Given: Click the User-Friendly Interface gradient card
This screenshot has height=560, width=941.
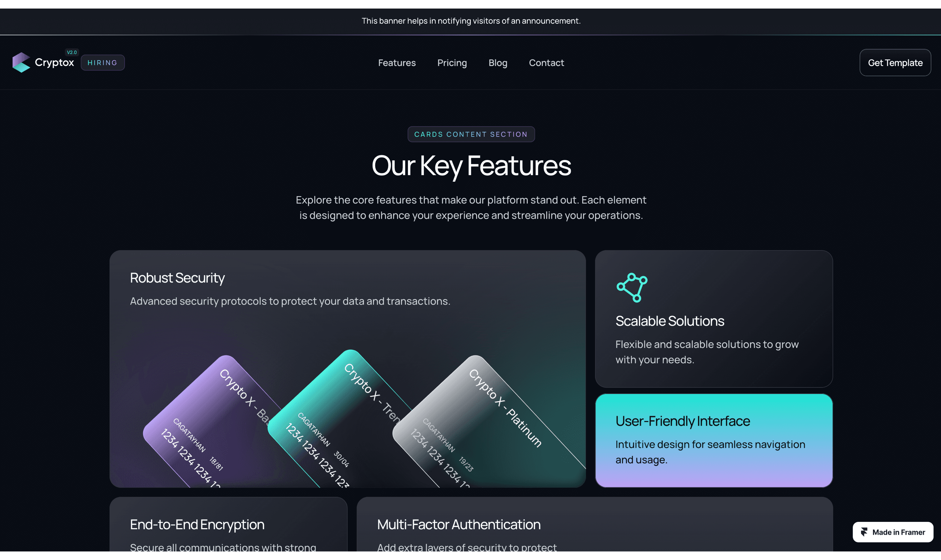Looking at the screenshot, I should tap(714, 440).
